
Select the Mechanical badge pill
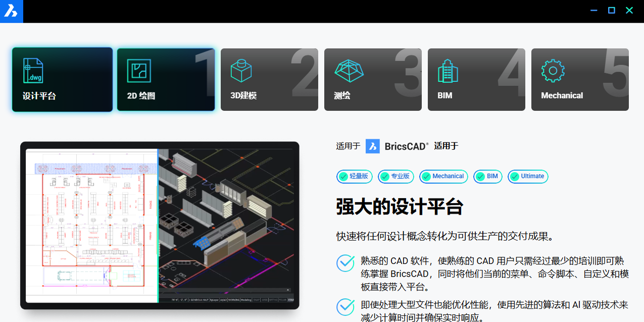(443, 176)
